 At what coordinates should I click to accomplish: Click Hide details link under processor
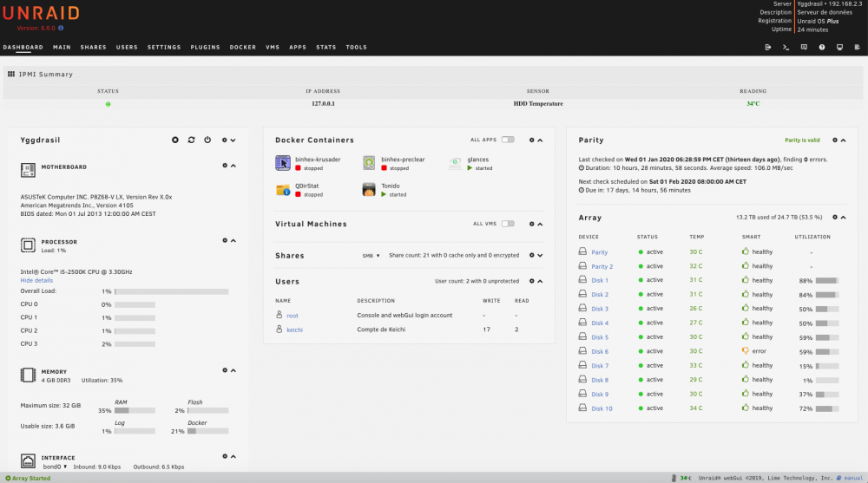[36, 280]
